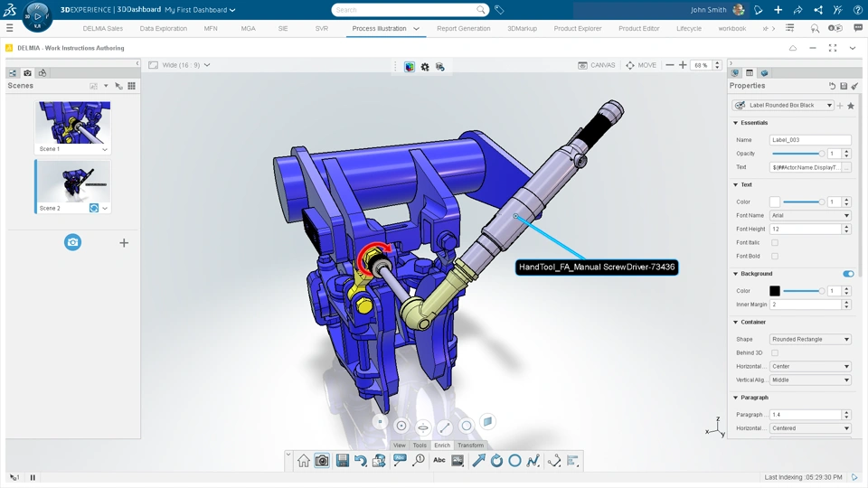The width and height of the screenshot is (868, 488).
Task: Click the Undo arrow icon
Action: (361, 460)
